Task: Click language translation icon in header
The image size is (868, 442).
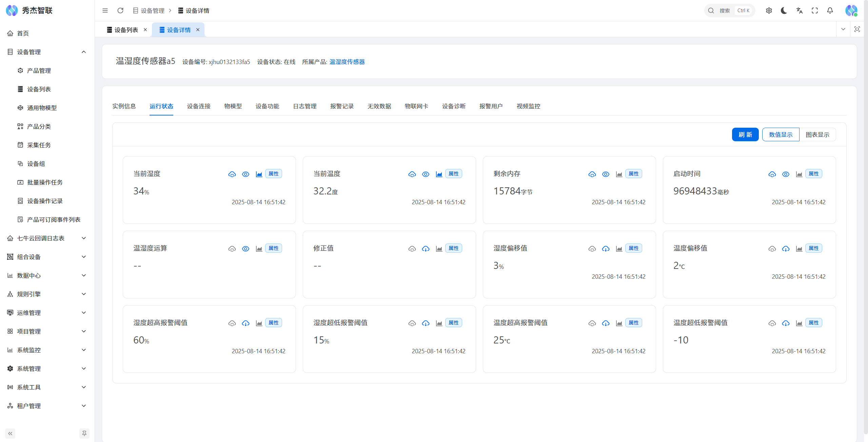Action: pyautogui.click(x=800, y=10)
